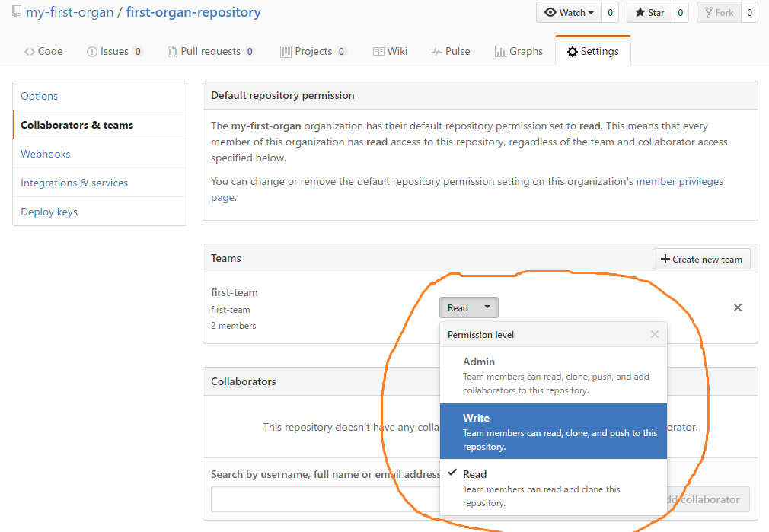This screenshot has height=532, width=769.
Task: Switch to the Pulse tab
Action: point(452,51)
